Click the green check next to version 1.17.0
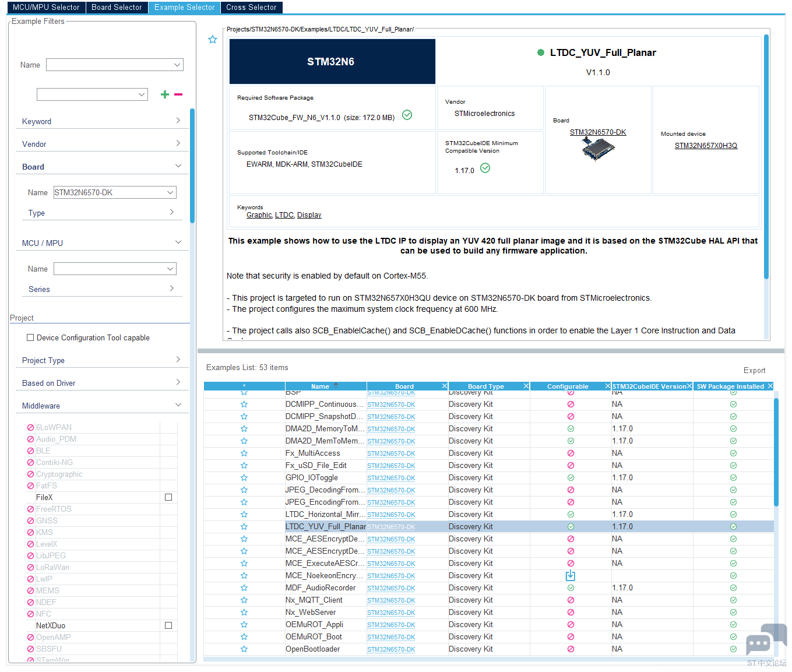 pyautogui.click(x=485, y=168)
